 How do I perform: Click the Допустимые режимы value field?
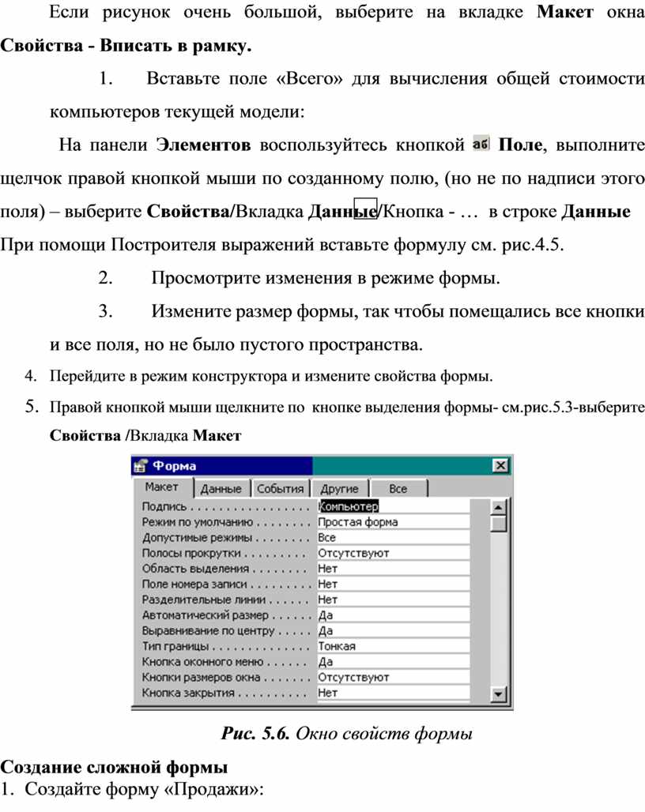pos(391,537)
